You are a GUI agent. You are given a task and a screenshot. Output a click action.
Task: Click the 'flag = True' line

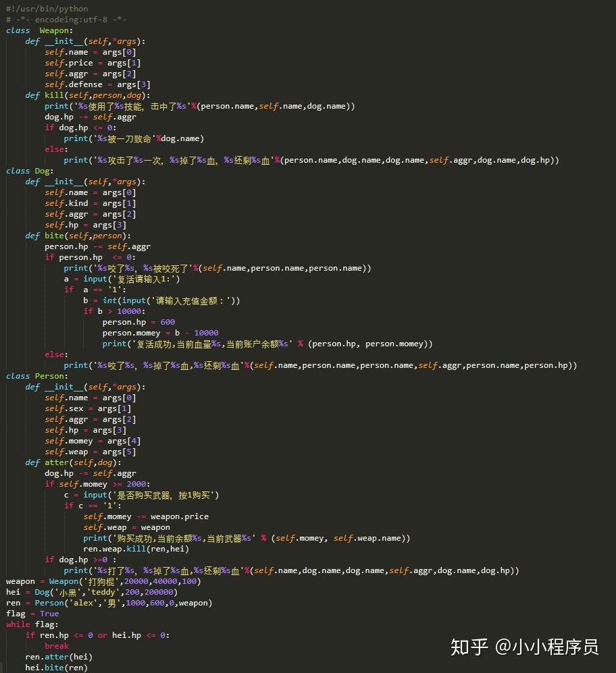point(32,614)
